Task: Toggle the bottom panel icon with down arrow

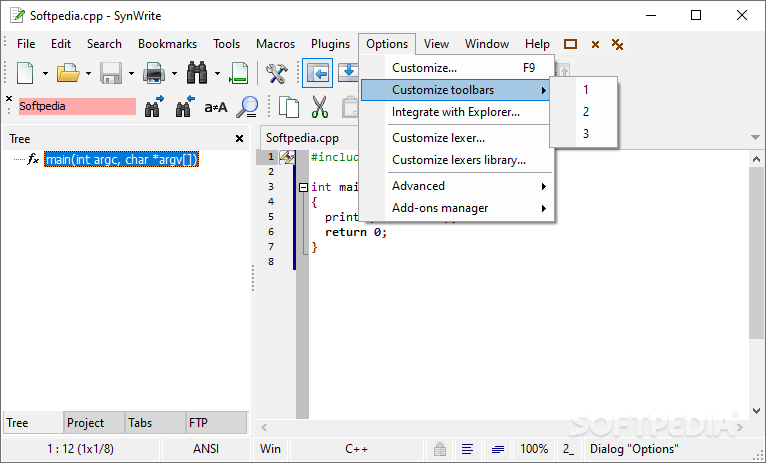Action: click(348, 73)
